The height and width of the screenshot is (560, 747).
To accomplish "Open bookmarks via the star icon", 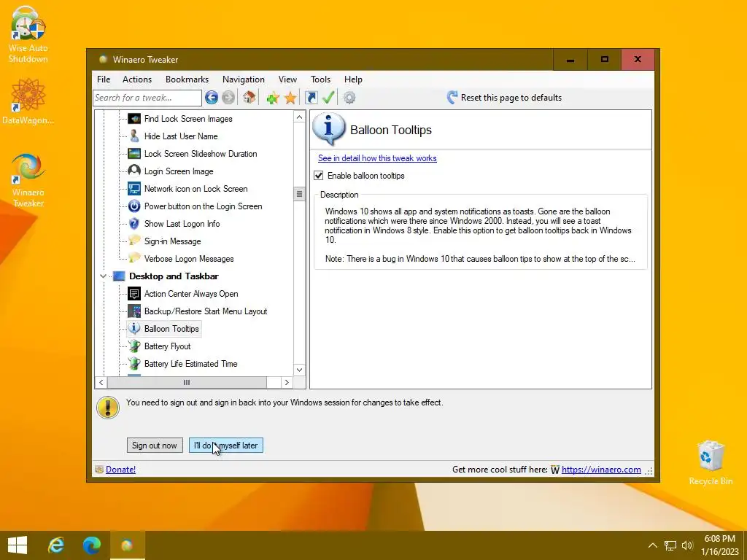I will (290, 98).
